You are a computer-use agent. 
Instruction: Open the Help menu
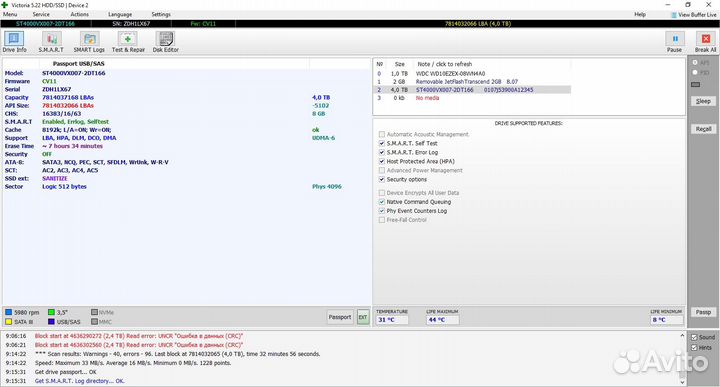pyautogui.click(x=640, y=15)
